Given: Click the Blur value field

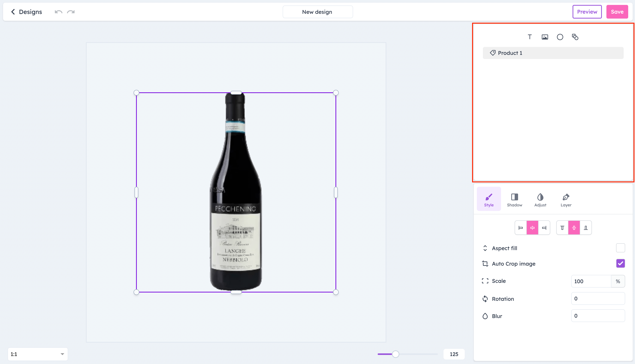Looking at the screenshot, I should coord(598,316).
